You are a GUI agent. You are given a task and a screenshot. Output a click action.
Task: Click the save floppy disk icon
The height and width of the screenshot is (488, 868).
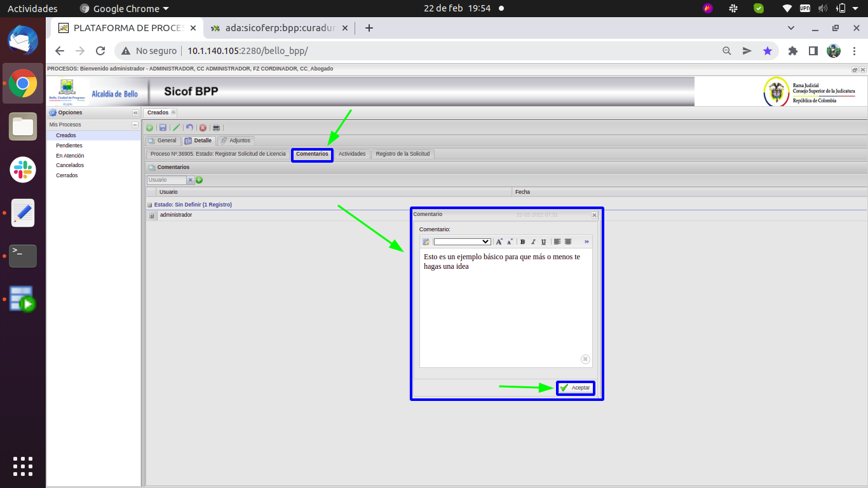[163, 128]
